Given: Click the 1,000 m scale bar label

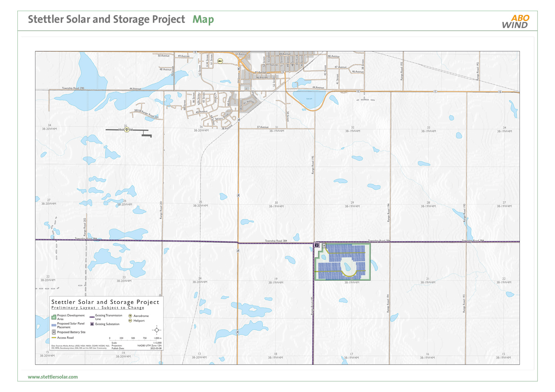Looking at the screenshot, I should click(158, 338).
